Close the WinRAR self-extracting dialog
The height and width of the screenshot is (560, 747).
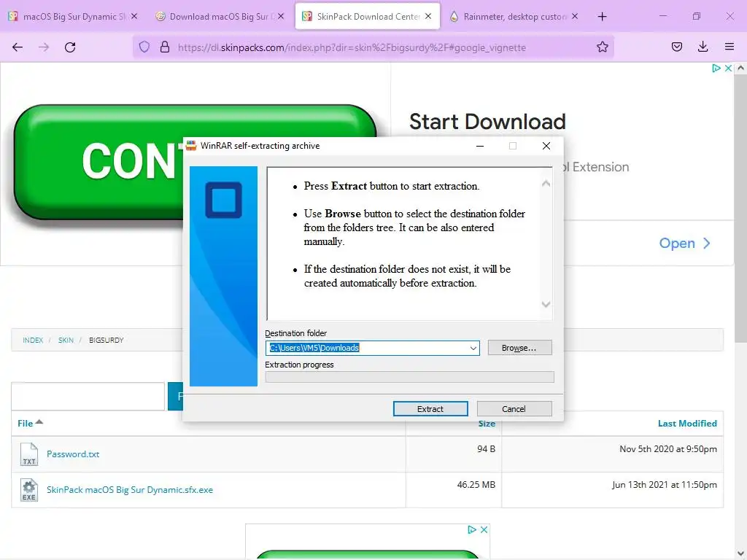[546, 146]
